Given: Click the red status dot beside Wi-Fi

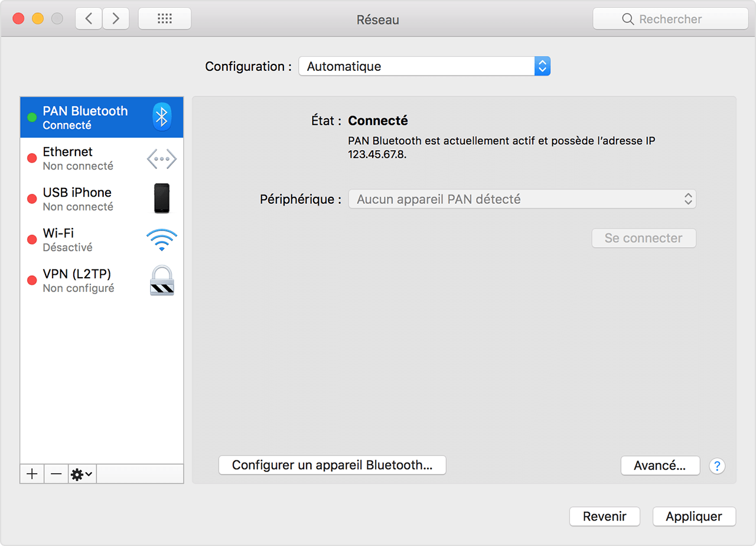Looking at the screenshot, I should point(32,239).
